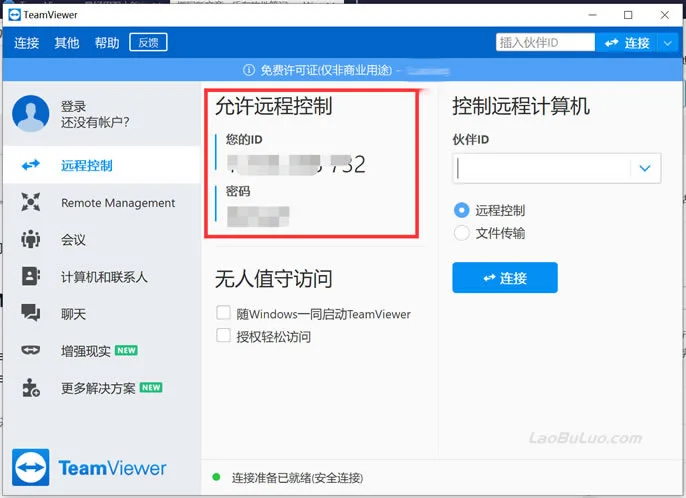This screenshot has width=686, height=498.
Task: Click the 连接准备已就绪(安全连接) status text
Action: 298,477
